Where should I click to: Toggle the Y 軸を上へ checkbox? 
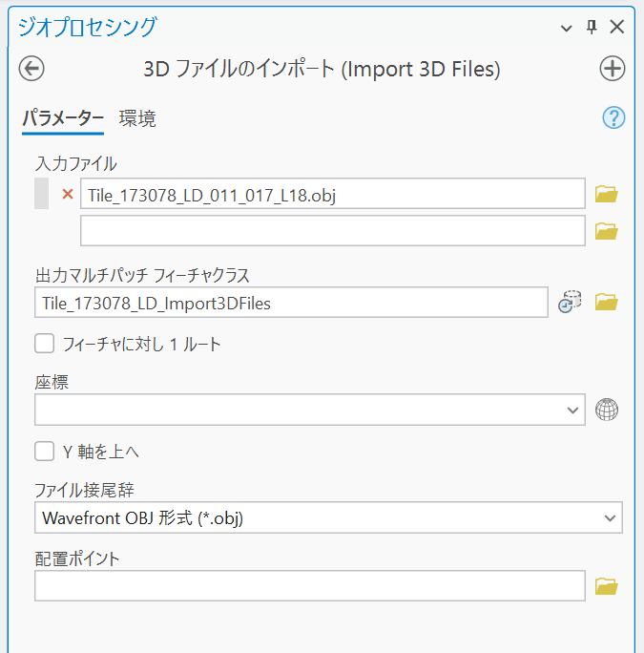(x=44, y=451)
